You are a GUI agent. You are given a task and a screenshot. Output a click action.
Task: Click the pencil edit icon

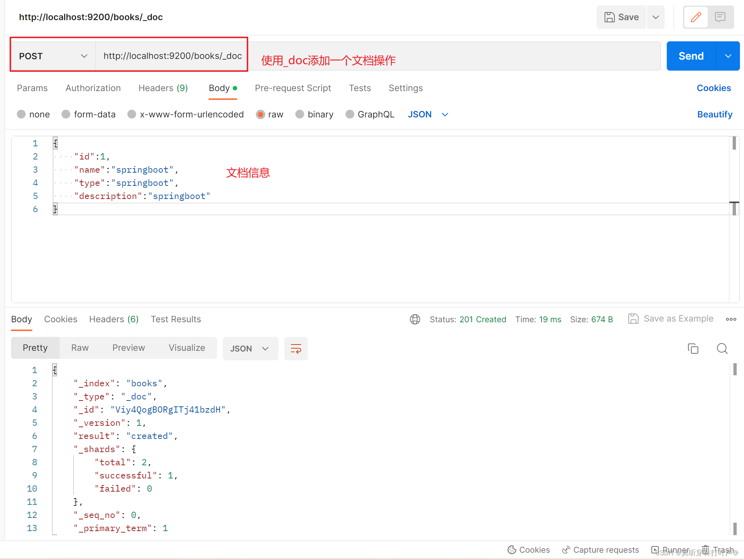click(x=696, y=17)
